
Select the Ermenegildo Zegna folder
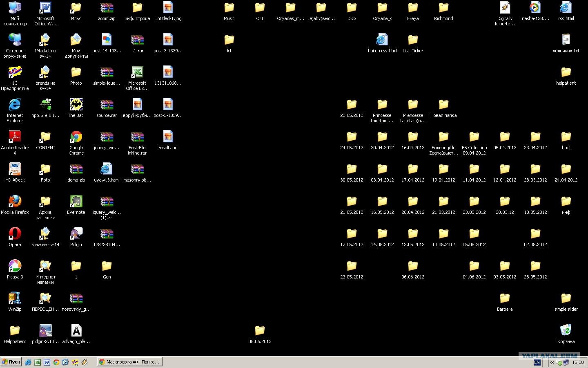(443, 143)
